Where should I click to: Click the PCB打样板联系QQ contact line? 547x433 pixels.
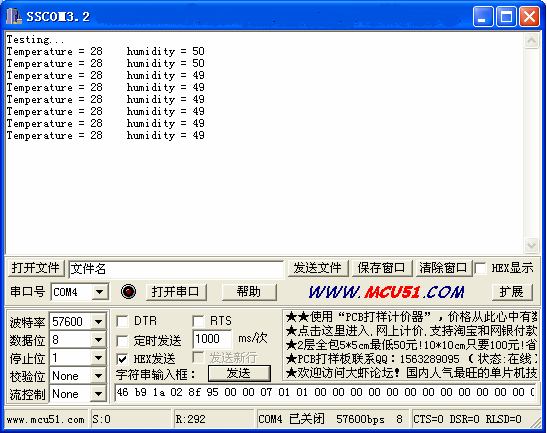coord(411,359)
